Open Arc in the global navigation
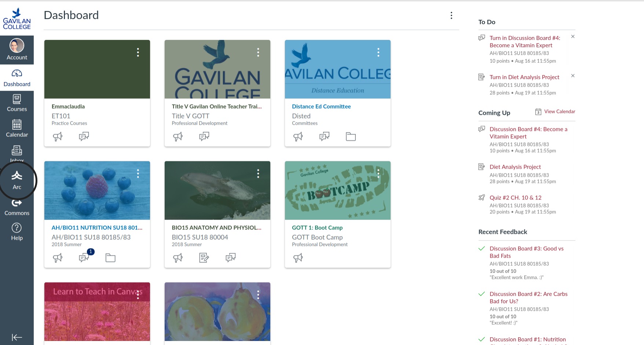 click(17, 180)
